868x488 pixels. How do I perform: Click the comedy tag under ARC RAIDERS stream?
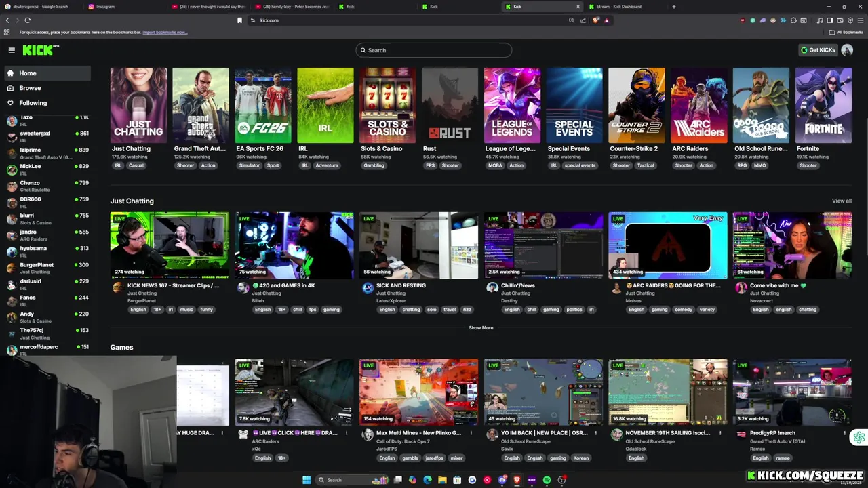pos(684,310)
